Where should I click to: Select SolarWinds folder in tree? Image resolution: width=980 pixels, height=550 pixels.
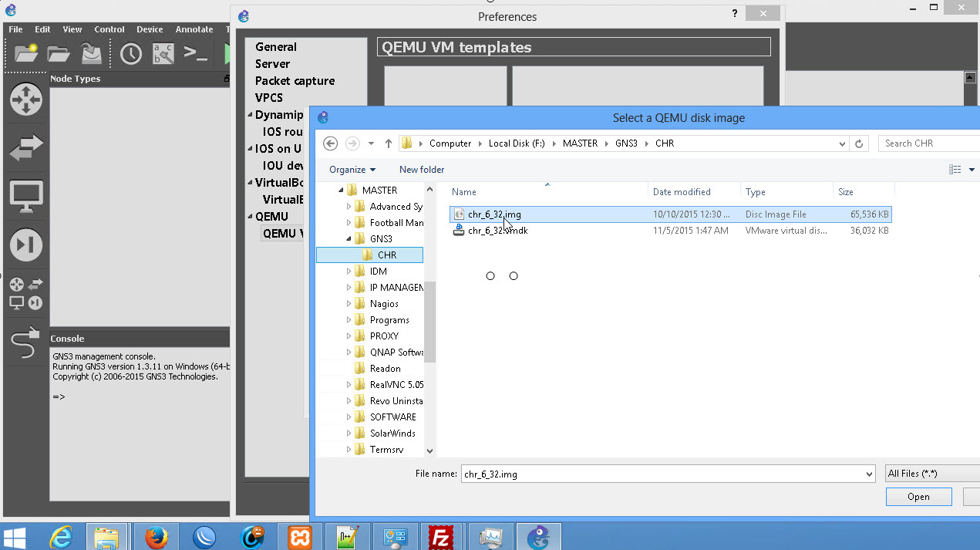pyautogui.click(x=392, y=434)
